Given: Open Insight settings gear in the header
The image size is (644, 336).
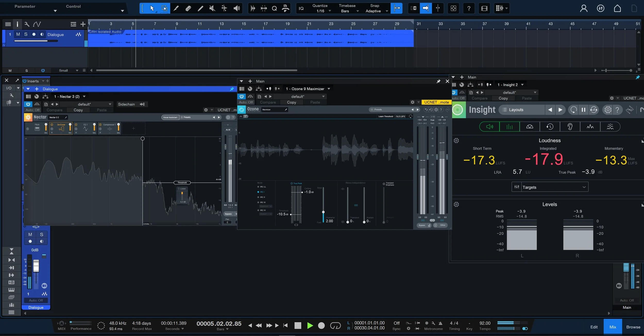Looking at the screenshot, I should click(x=608, y=110).
